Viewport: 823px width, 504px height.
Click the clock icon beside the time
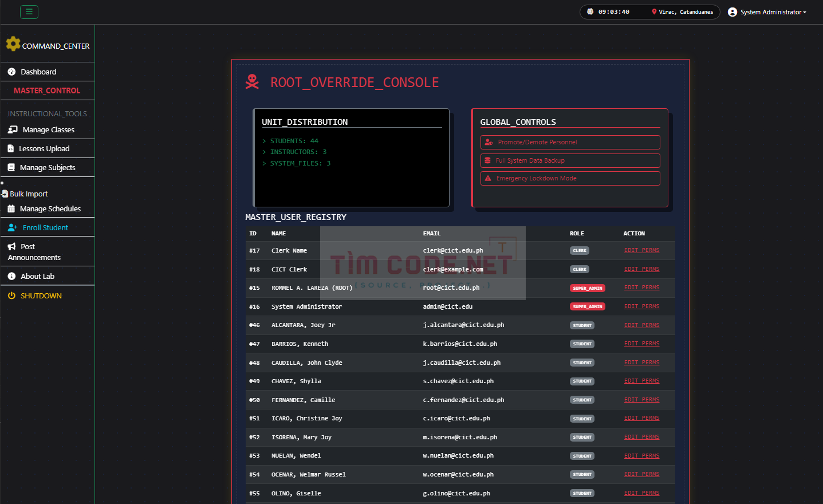[590, 11]
